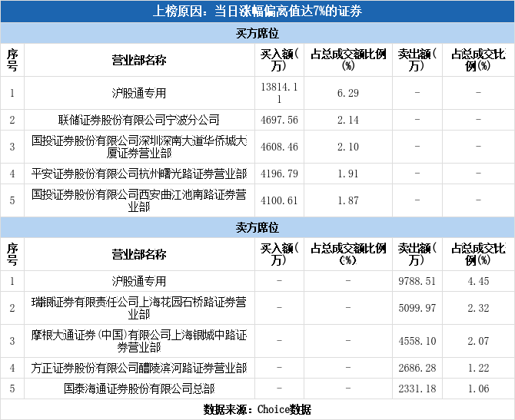Click the footer 数据来源 Choice数据
The image size is (515, 420).
tap(257, 409)
